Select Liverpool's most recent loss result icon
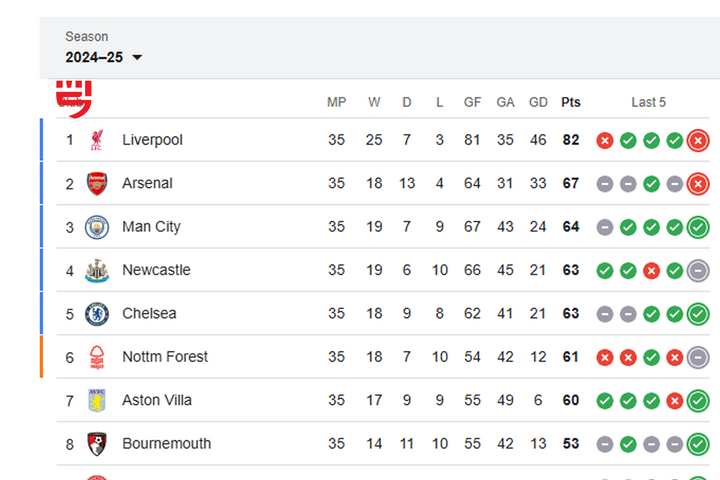 tap(698, 141)
